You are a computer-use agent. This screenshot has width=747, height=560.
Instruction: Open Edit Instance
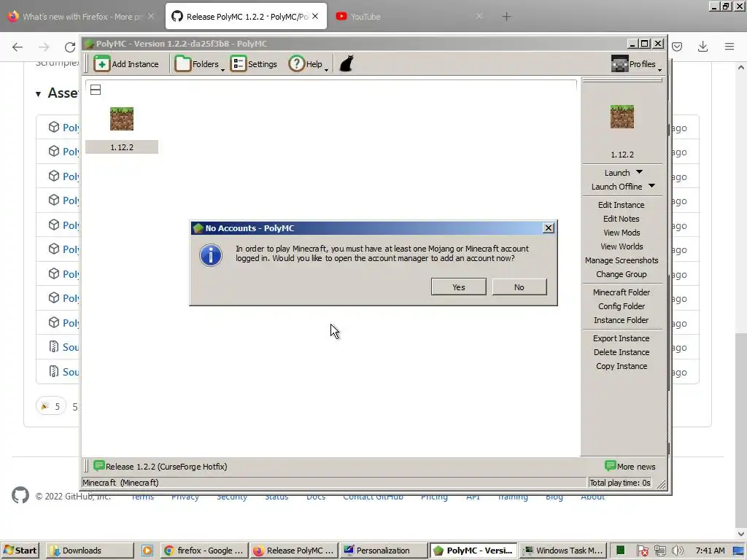click(622, 205)
